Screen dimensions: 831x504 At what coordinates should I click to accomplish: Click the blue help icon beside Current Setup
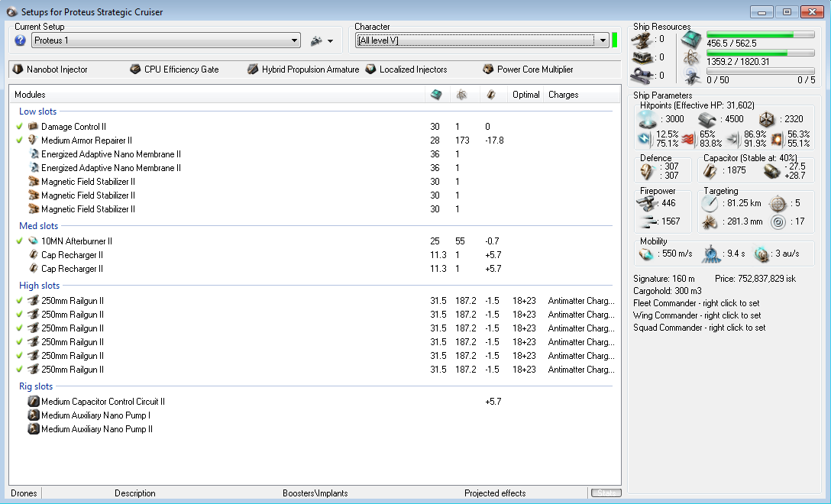point(20,40)
